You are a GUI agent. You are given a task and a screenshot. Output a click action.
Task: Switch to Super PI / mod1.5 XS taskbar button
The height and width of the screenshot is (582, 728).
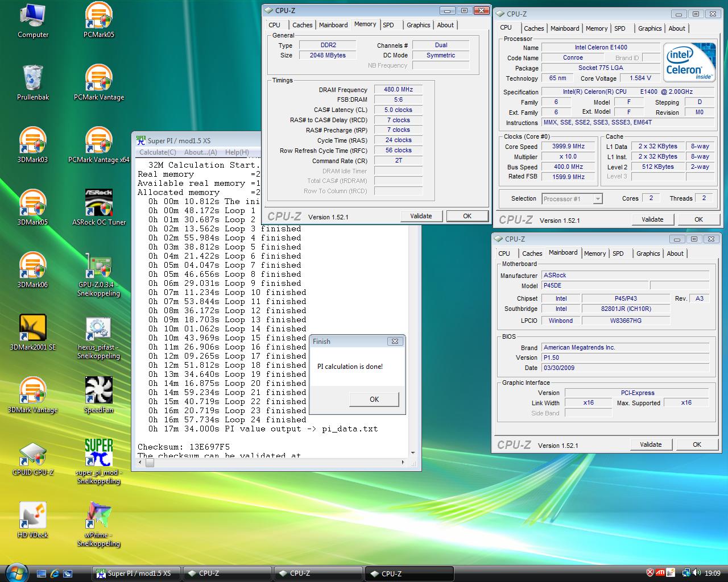click(x=136, y=573)
